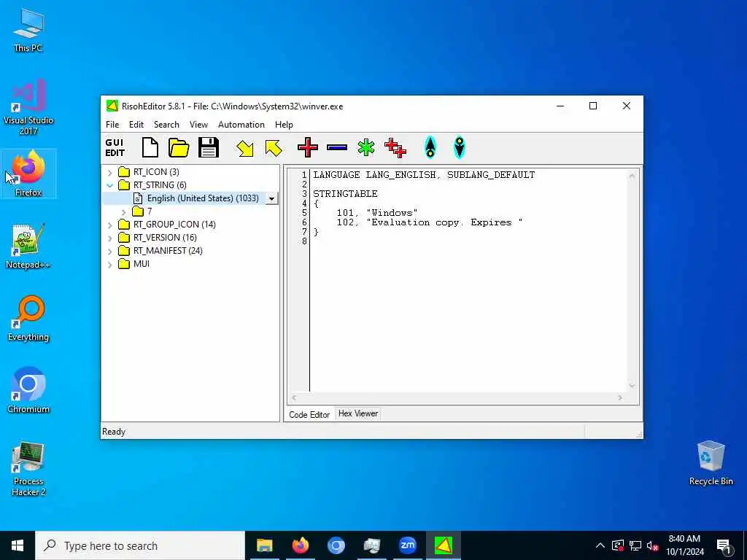The height and width of the screenshot is (560, 747).
Task: Select the Process Hacker 2 desktop shortcut
Action: [28, 469]
